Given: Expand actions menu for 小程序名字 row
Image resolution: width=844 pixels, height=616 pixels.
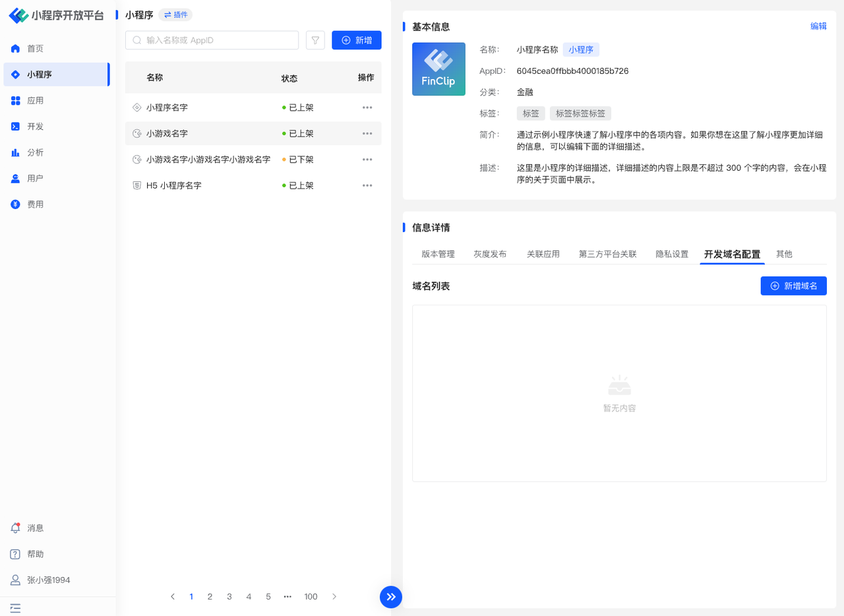Looking at the screenshot, I should [x=367, y=108].
